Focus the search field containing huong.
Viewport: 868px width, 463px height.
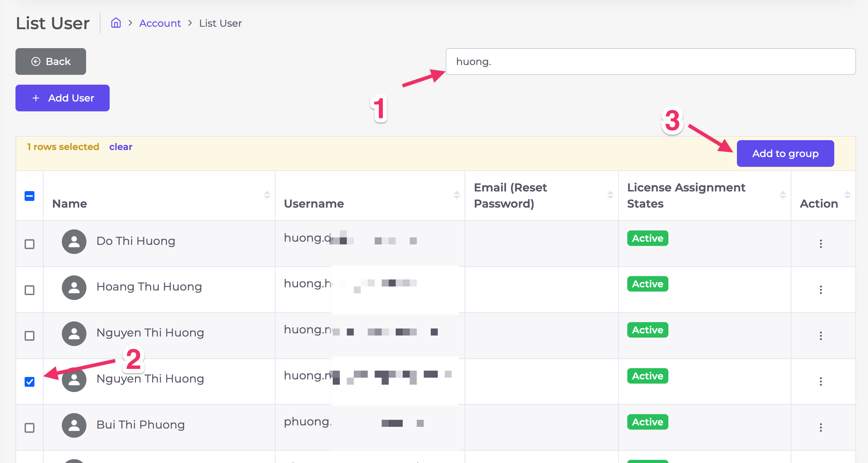650,61
